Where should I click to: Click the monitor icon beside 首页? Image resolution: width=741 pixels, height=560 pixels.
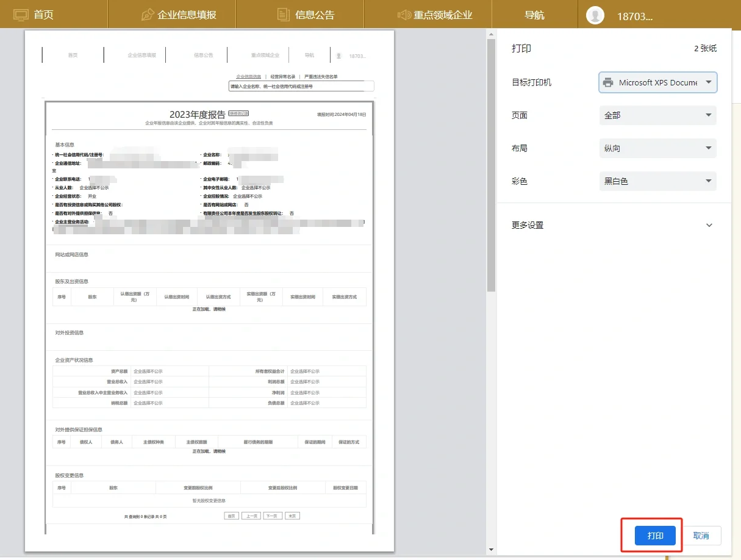tap(21, 15)
